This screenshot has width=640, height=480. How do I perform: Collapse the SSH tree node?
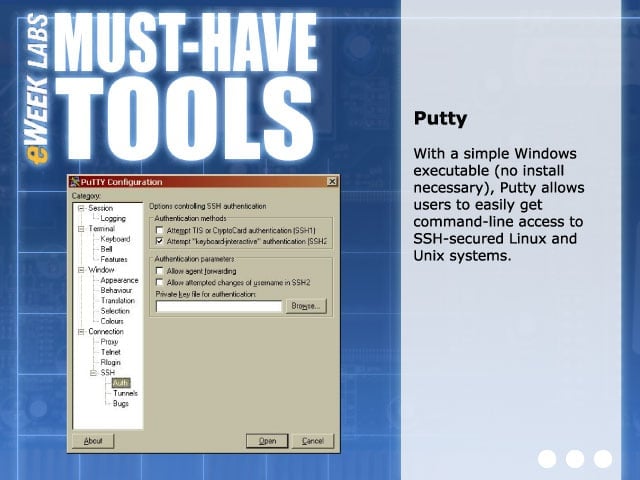(93, 373)
